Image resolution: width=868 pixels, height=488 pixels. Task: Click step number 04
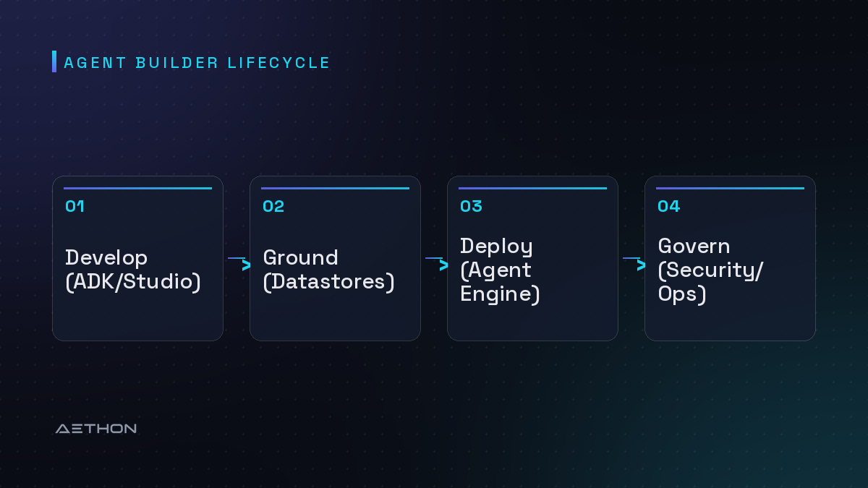[x=668, y=207]
